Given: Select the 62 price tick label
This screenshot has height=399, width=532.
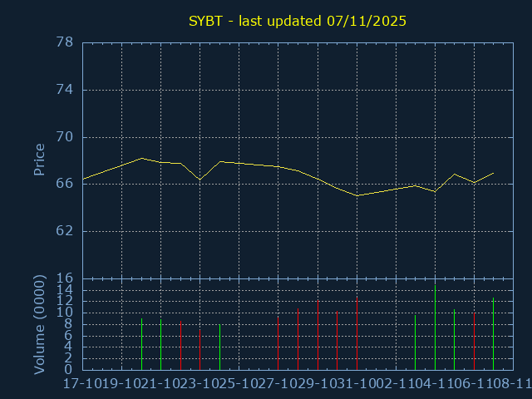Looking at the screenshot, I should coord(65,231).
